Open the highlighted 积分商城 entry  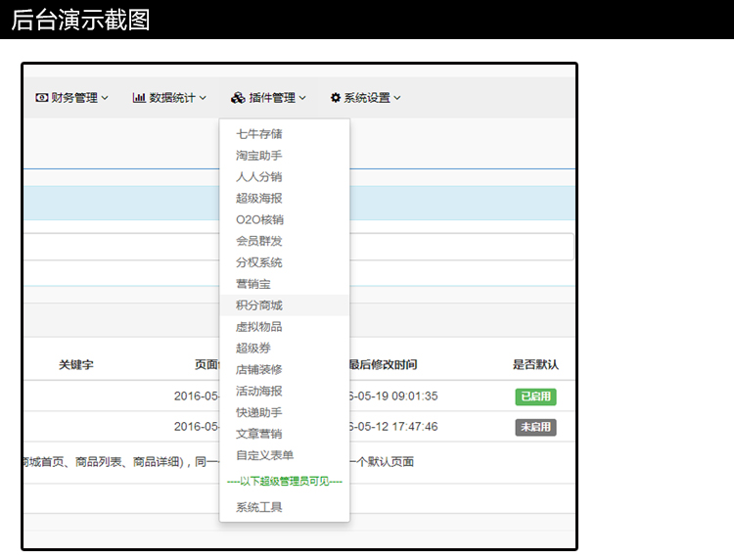(x=285, y=305)
